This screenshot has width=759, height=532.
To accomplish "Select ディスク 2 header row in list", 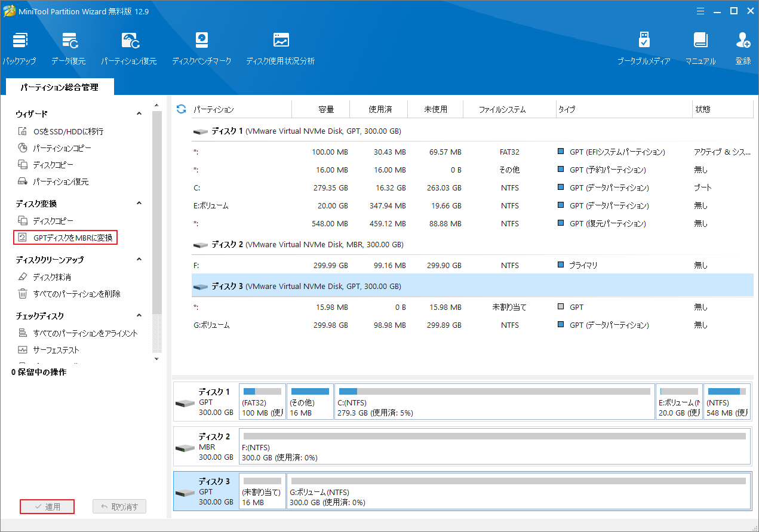I will coord(472,244).
